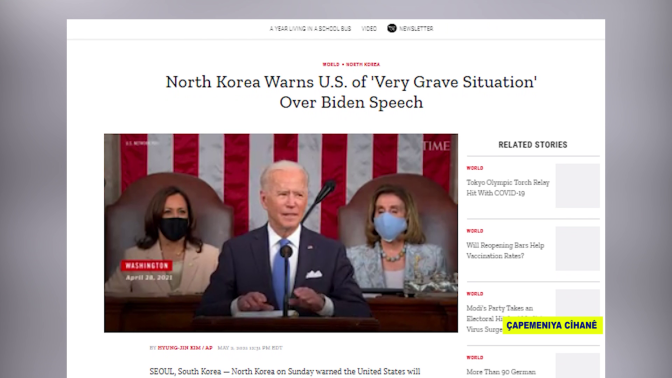Screen dimensions: 672x378
Task: Play the Biden speech video
Action: [x=281, y=233]
